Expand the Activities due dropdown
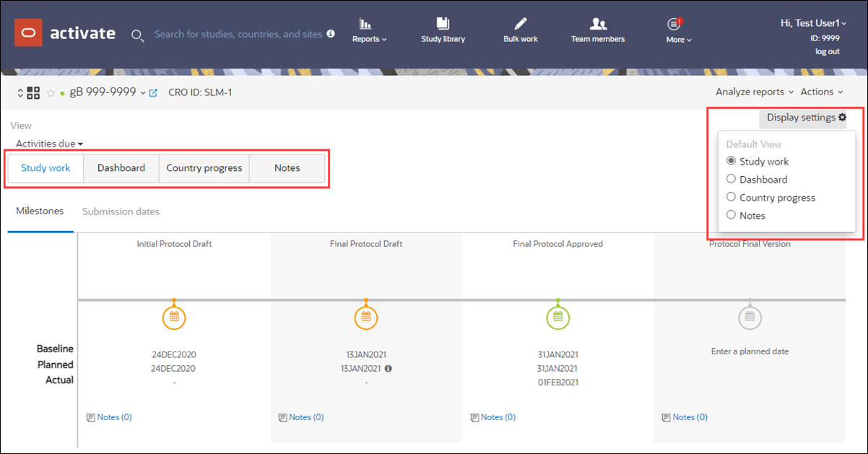Screen dimensions: 868x454 pyautogui.click(x=48, y=144)
